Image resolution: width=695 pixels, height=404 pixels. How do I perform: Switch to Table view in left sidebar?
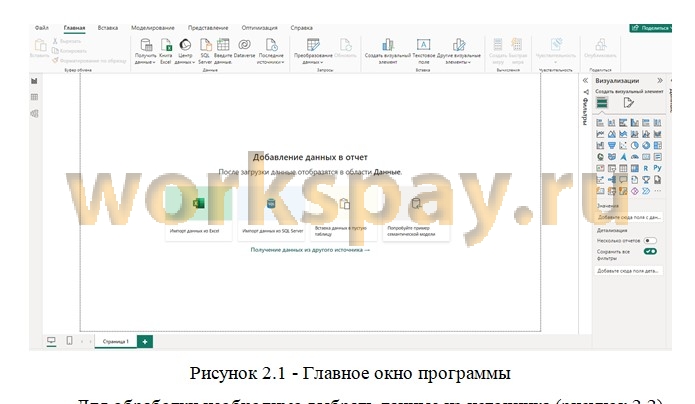click(34, 97)
